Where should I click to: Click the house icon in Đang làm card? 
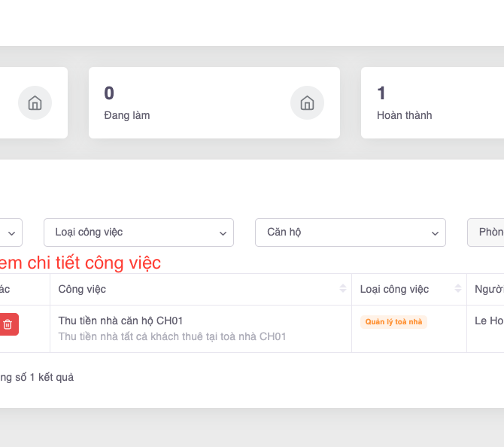point(307,103)
